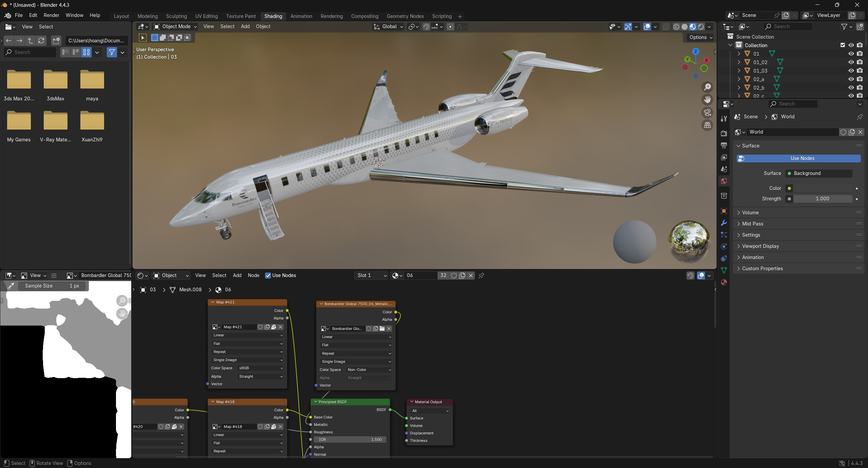
Task: Open node editor Add menu
Action: [237, 275]
